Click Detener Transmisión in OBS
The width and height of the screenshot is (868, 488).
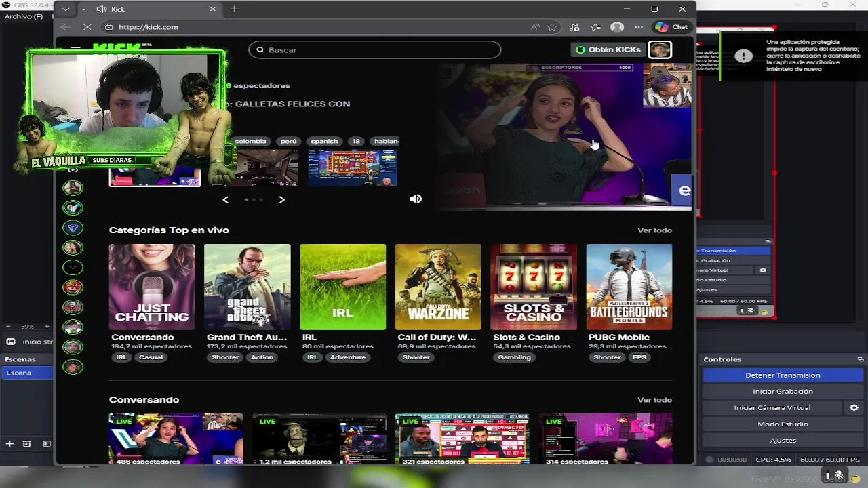783,375
